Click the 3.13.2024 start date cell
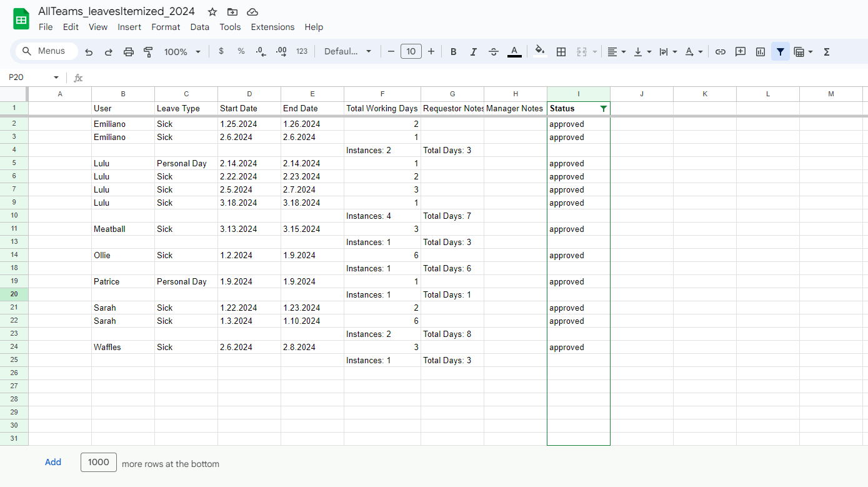 tap(249, 229)
